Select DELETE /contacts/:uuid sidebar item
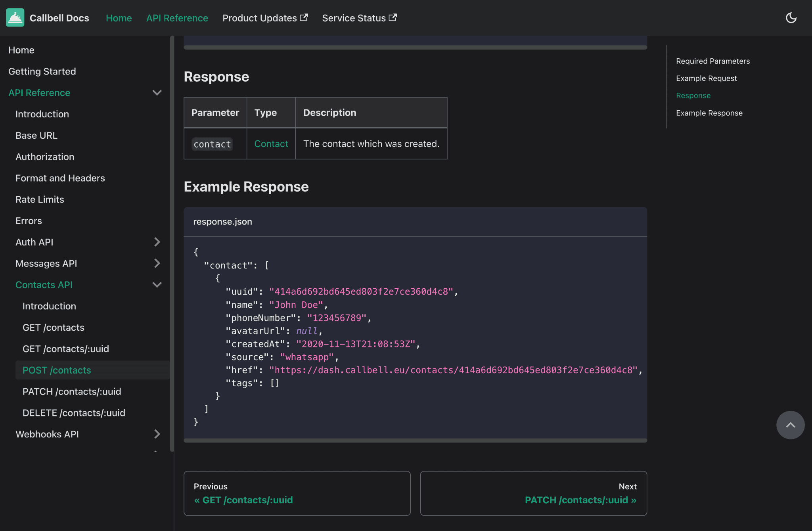The height and width of the screenshot is (531, 812). 73,412
